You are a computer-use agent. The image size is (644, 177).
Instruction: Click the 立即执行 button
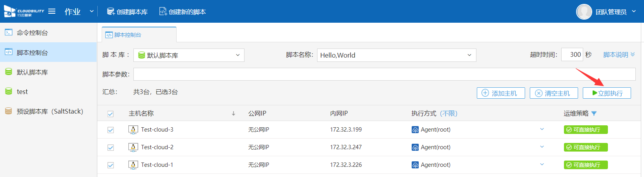(607, 93)
